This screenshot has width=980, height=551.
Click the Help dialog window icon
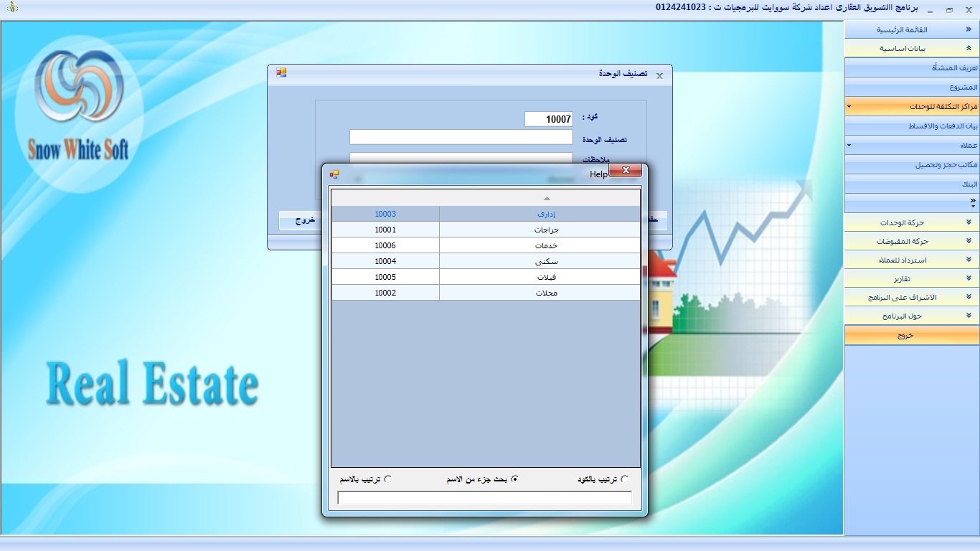(334, 174)
